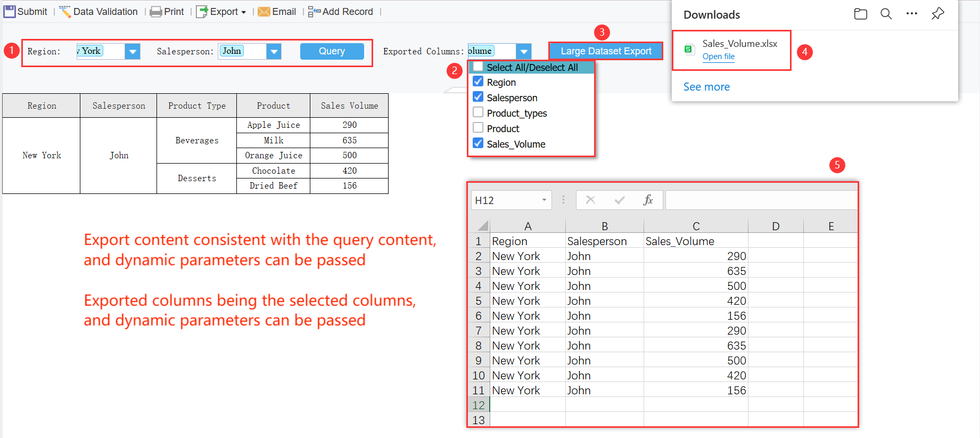The width and height of the screenshot is (980, 438).
Task: Pin the Downloads panel
Action: [x=938, y=14]
